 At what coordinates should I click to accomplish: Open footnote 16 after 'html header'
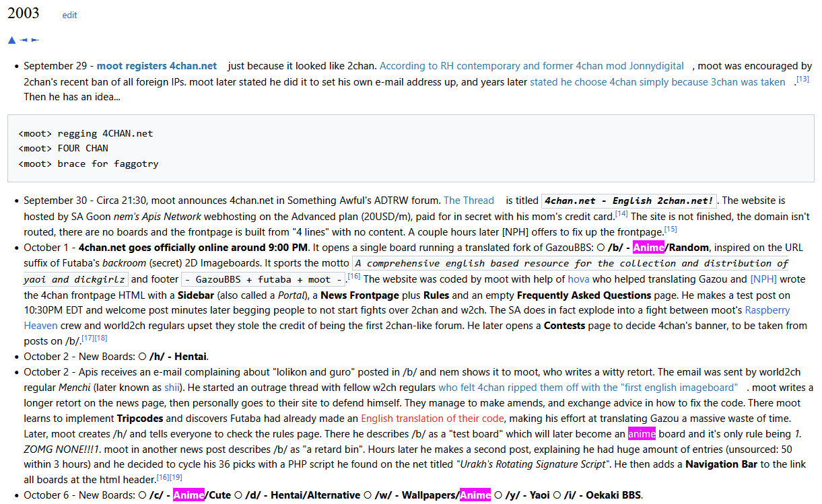162,477
